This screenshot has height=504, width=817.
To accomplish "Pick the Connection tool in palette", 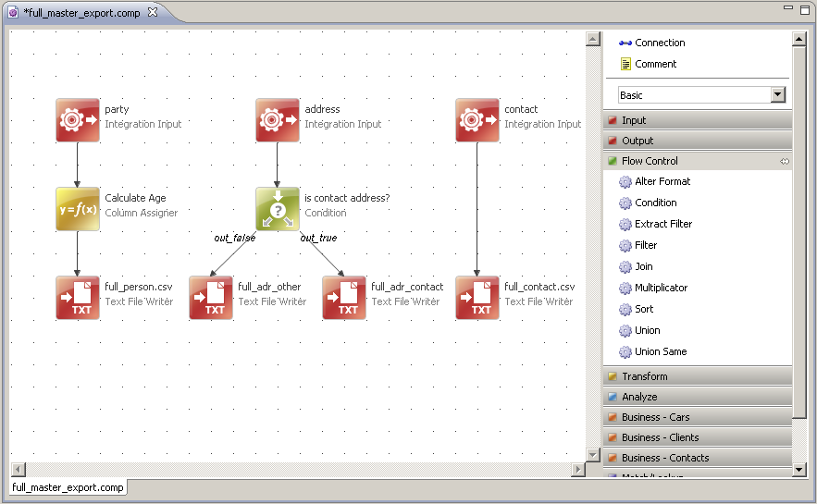I will tap(659, 43).
